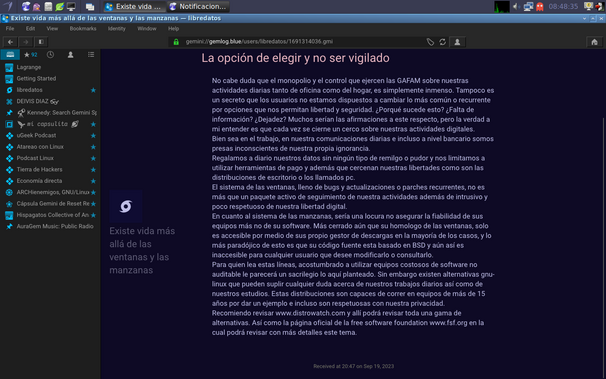Click the logout exit icon in tray
The image size is (606, 379).
(x=599, y=6)
